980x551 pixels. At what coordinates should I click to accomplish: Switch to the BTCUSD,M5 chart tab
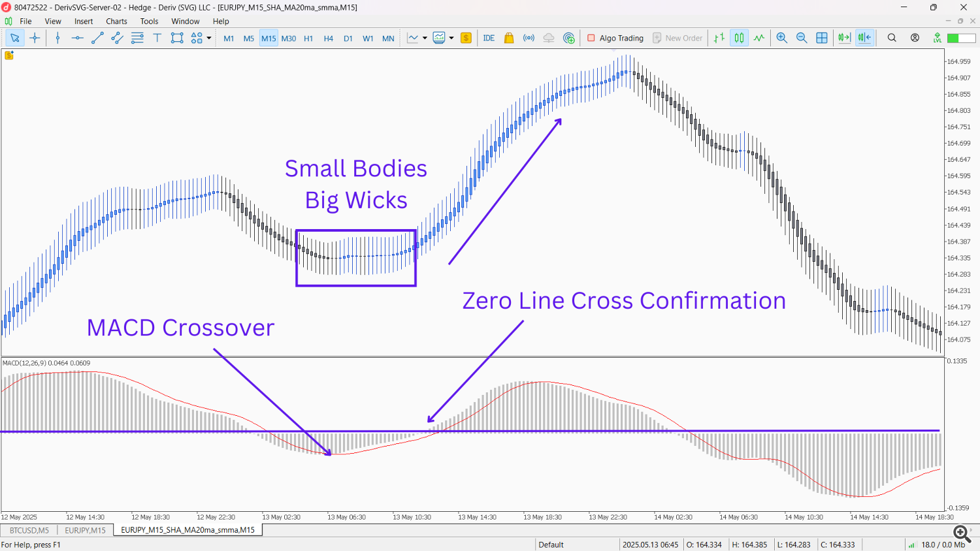[29, 530]
